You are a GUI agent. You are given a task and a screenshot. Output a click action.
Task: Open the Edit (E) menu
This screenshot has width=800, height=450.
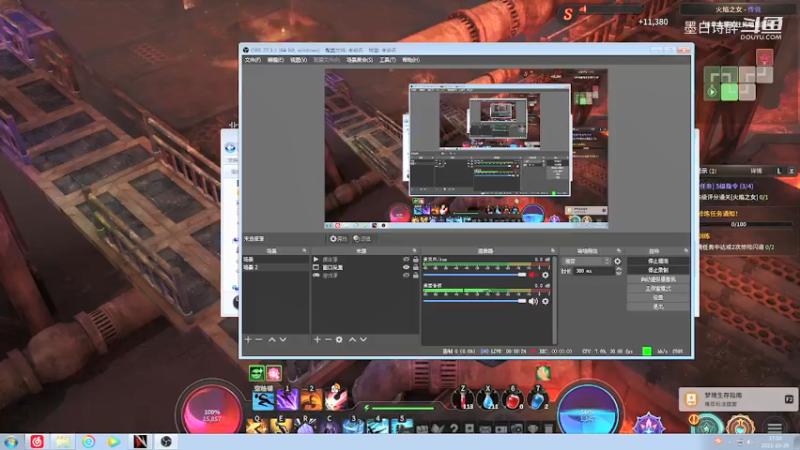pyautogui.click(x=276, y=60)
